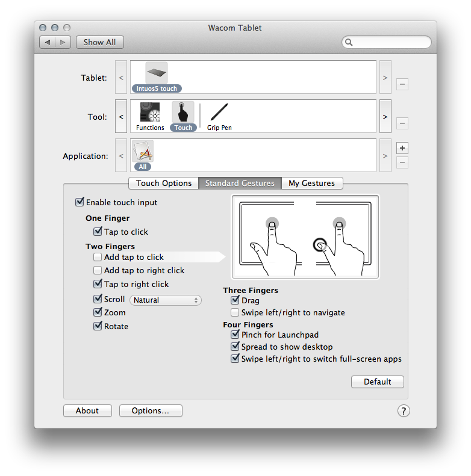This screenshot has height=476, width=471.
Task: Remove tablet with minus button in Tablet row
Action: [402, 84]
